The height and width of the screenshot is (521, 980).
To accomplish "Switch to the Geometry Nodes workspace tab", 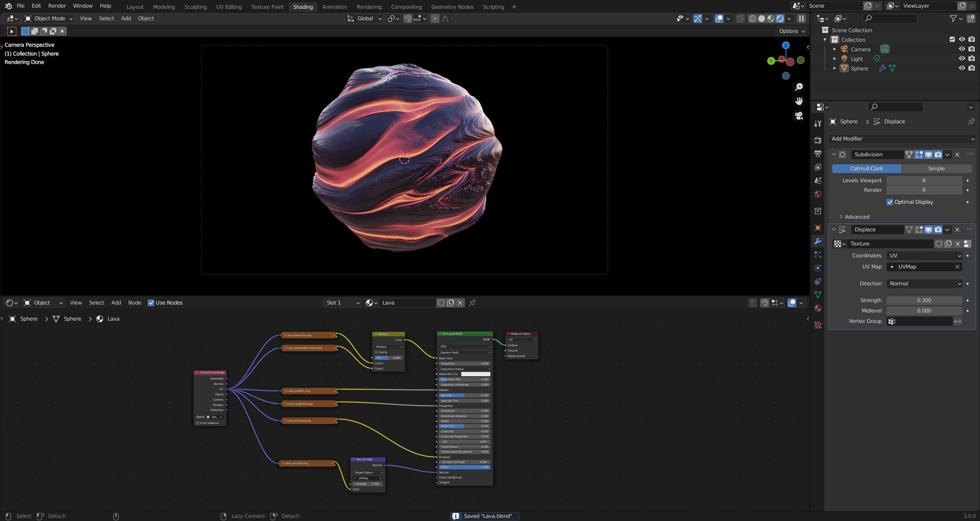I will (452, 7).
